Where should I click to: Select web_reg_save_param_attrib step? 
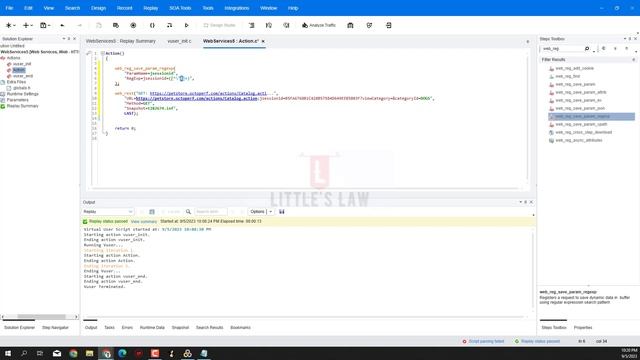pos(580,93)
